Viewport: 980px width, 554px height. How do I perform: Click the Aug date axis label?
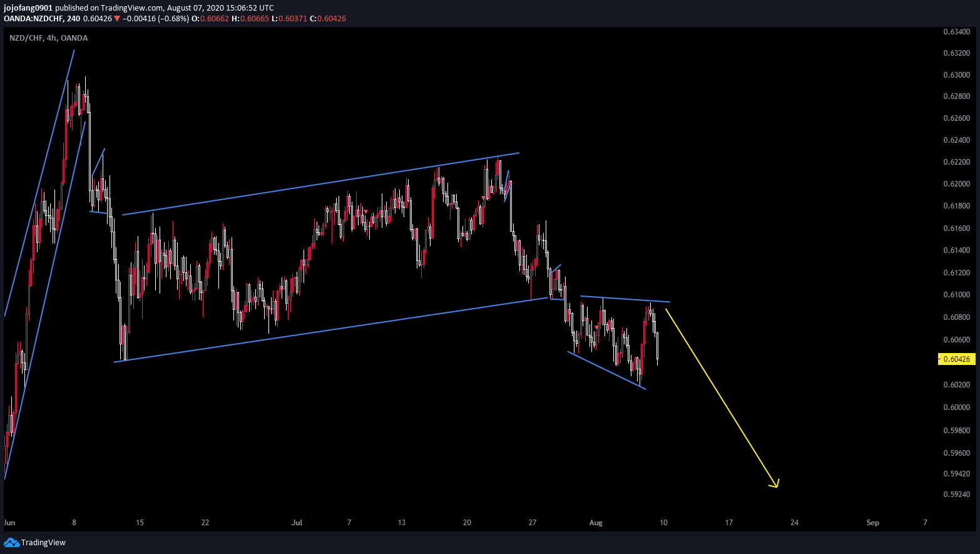[596, 523]
